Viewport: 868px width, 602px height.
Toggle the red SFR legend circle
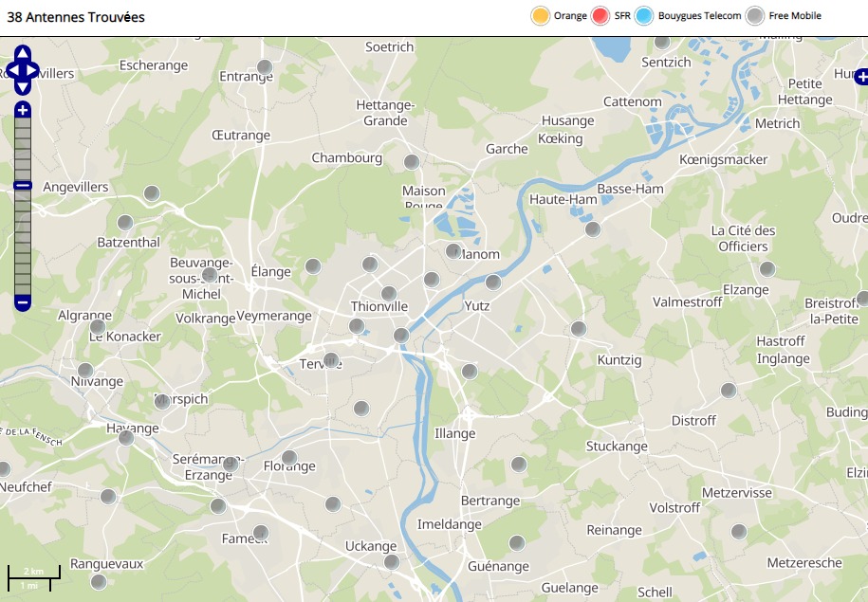pos(600,16)
